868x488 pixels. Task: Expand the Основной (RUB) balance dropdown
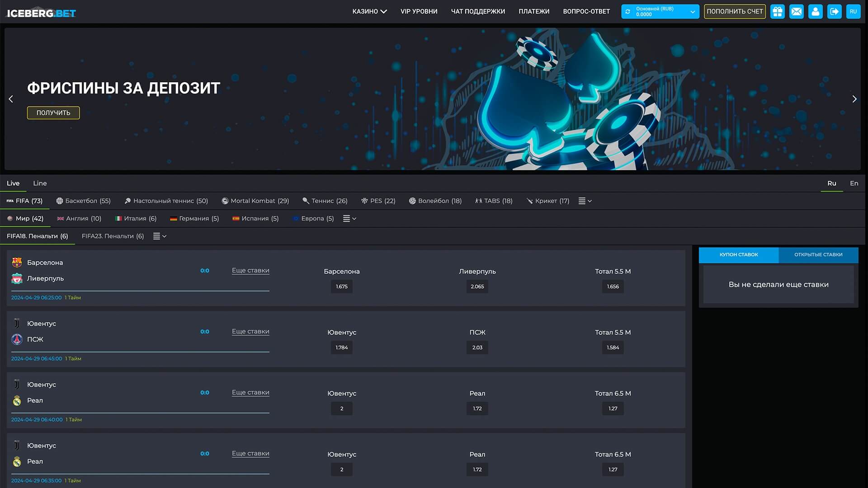point(660,12)
